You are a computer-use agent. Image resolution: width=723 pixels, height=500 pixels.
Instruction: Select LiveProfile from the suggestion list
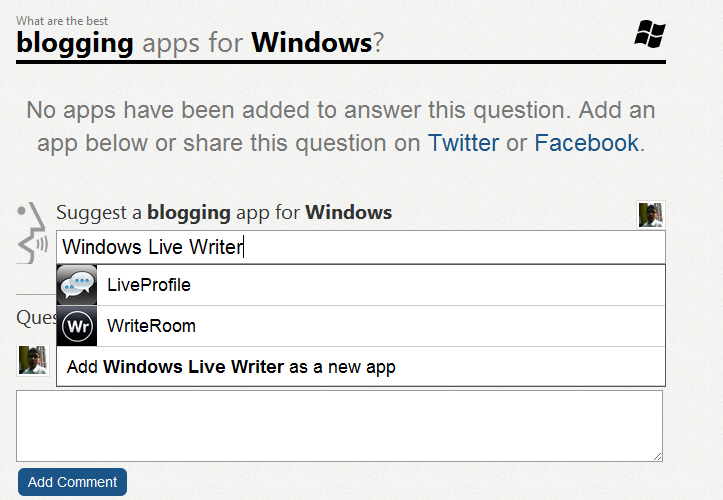point(361,285)
